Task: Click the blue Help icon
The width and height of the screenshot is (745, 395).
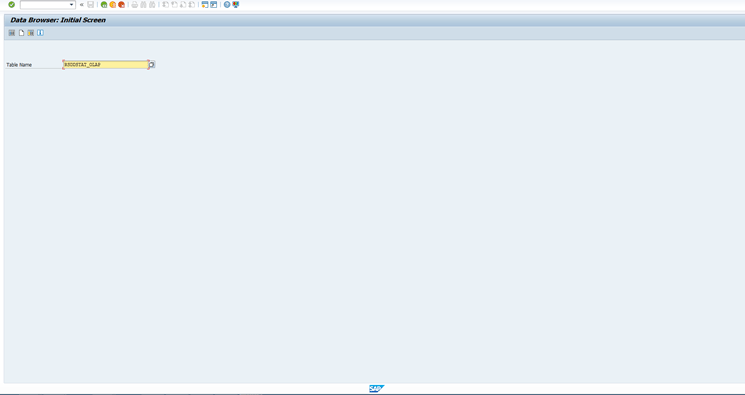Action: (227, 5)
